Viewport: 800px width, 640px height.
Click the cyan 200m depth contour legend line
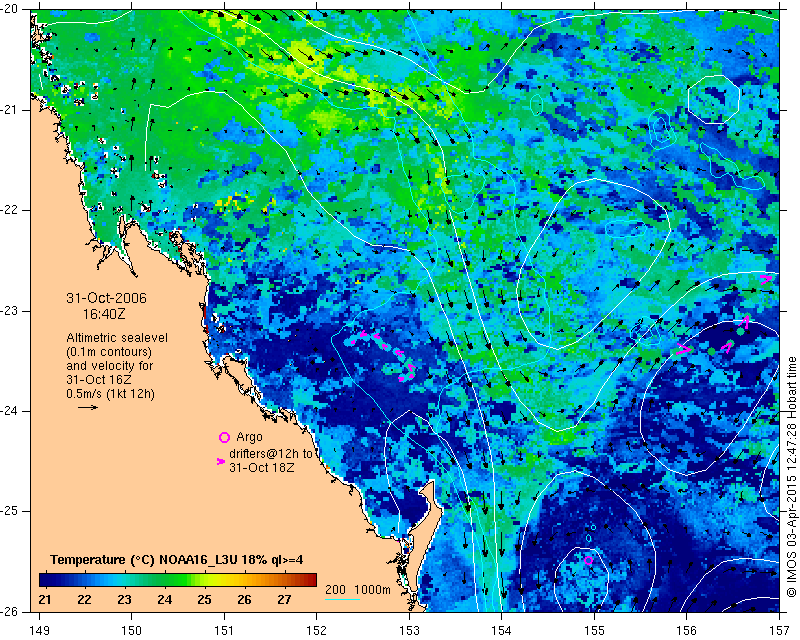pyautogui.click(x=342, y=599)
